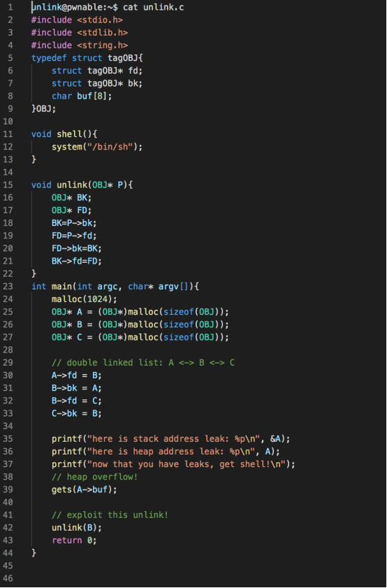Click the 'gets(A->buf);' statement
Viewport: 387px width, 588px height.
85,489
